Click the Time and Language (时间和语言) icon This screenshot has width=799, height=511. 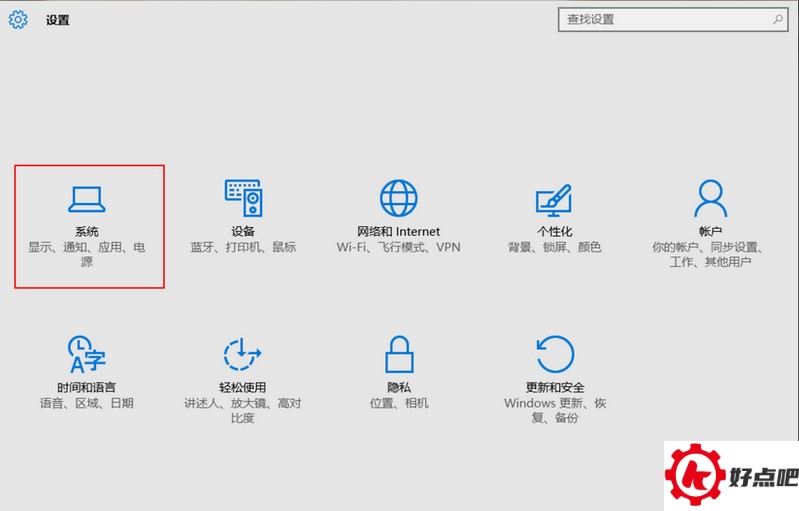pos(86,354)
